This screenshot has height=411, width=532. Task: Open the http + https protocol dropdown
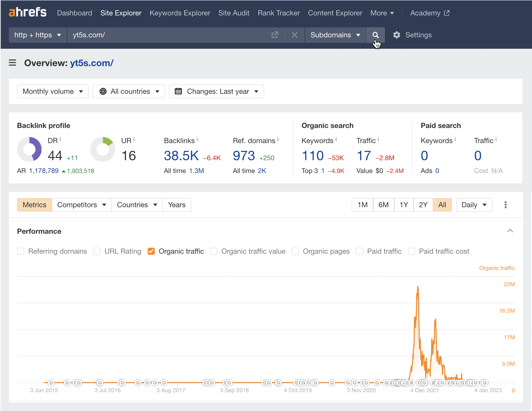37,35
